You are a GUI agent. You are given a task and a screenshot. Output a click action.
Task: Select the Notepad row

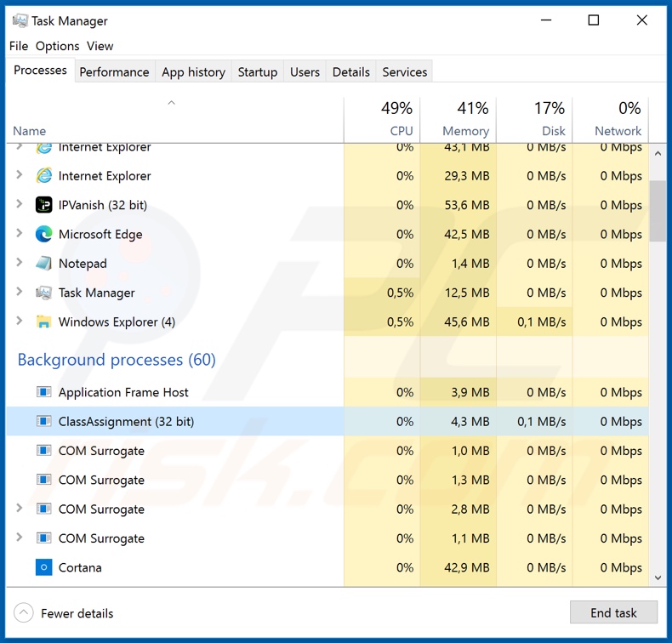[x=327, y=263]
